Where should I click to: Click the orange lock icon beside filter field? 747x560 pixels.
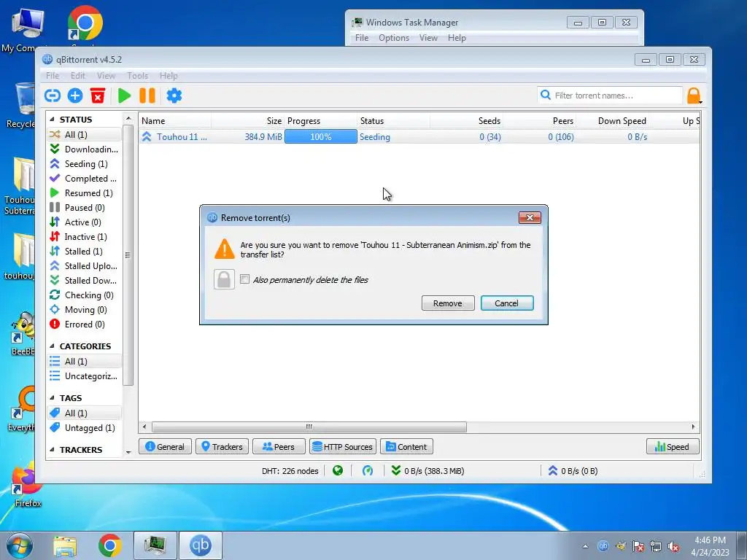click(x=694, y=96)
